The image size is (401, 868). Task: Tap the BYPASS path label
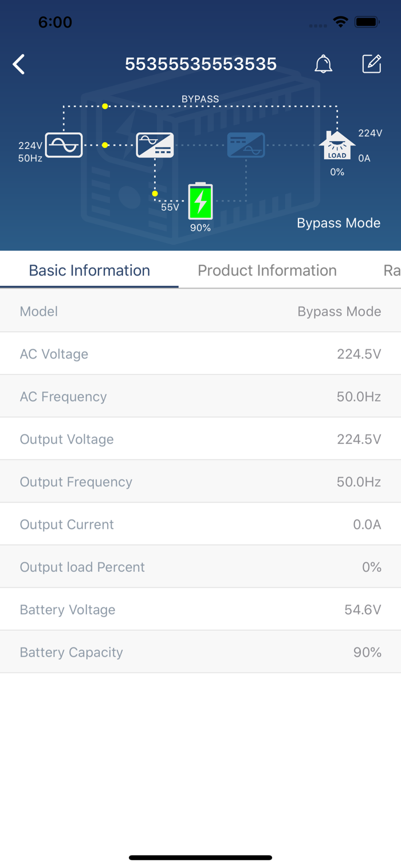tap(200, 99)
